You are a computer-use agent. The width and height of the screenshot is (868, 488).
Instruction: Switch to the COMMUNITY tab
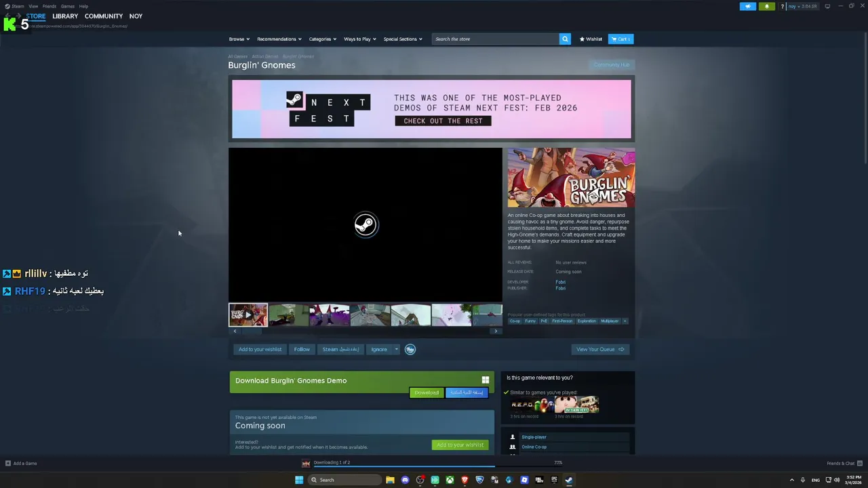[x=104, y=16]
